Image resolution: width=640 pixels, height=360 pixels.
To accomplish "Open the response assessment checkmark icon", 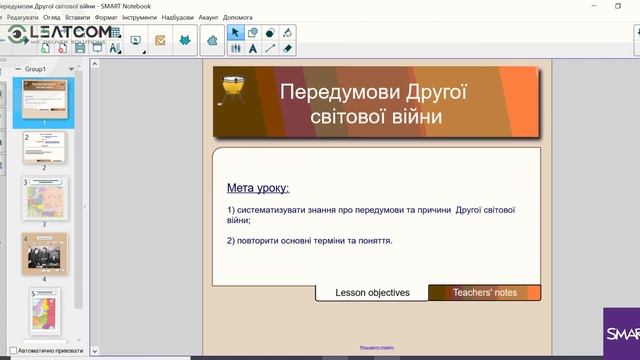I will coord(160,40).
